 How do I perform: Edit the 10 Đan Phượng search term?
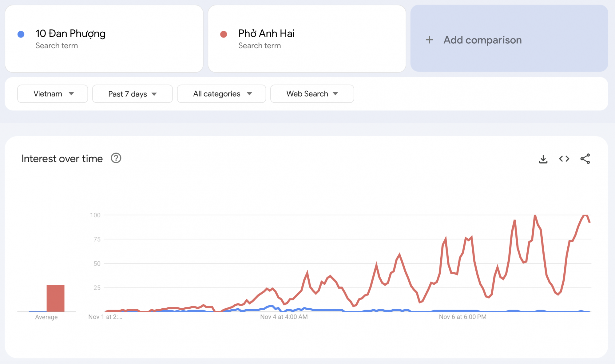[x=70, y=34]
